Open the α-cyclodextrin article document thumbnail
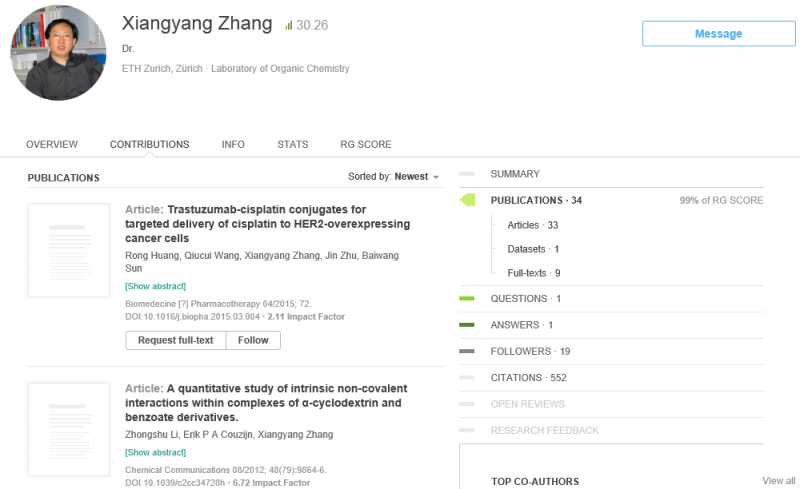The image size is (800, 489). (69, 429)
